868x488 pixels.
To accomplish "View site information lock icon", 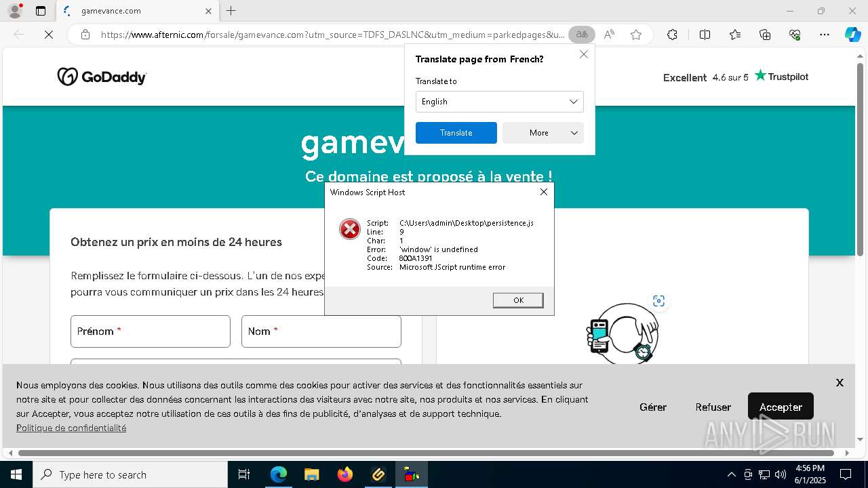I will pos(85,35).
